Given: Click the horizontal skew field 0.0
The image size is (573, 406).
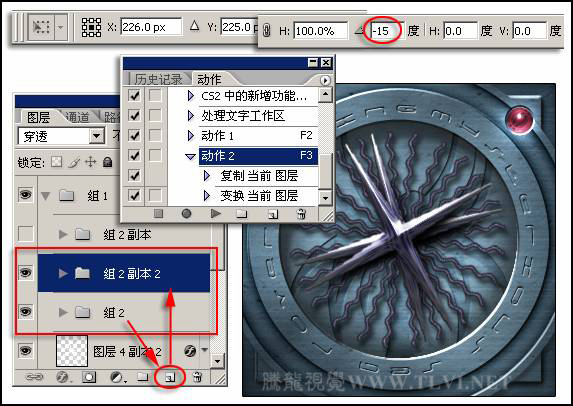Looking at the screenshot, I should point(460,31).
